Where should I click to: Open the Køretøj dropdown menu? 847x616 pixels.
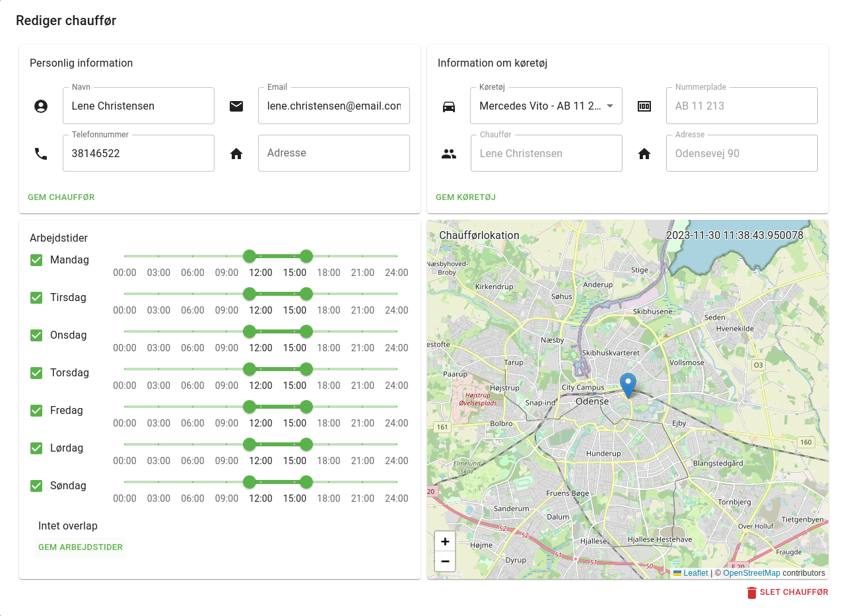(x=545, y=106)
